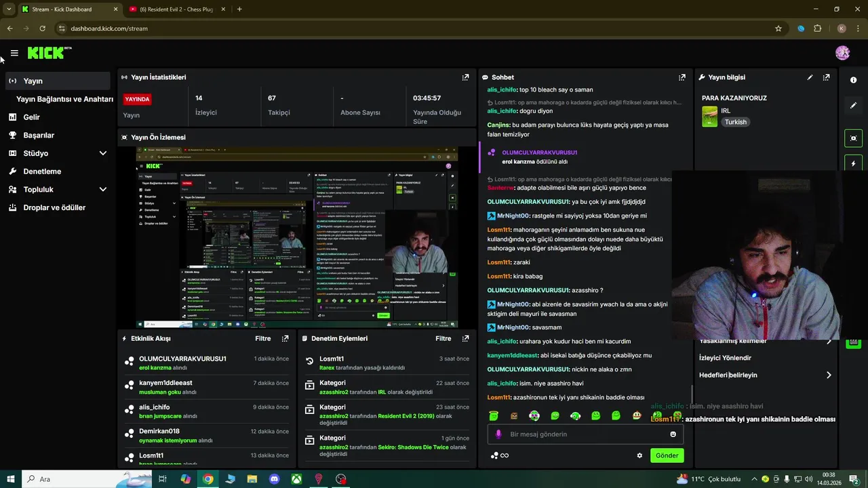Click the channel points infinity icon
Screen dimensions: 868x488
pos(500,455)
